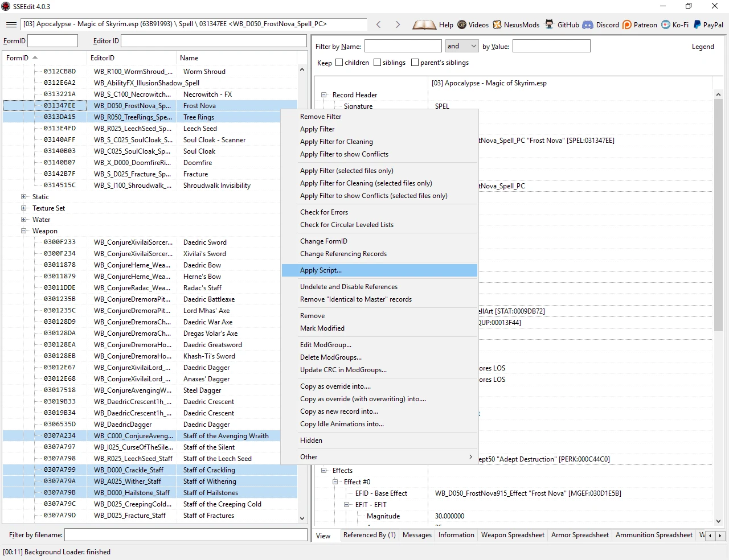
Task: Select Remove Filter menu entry
Action: (379, 117)
